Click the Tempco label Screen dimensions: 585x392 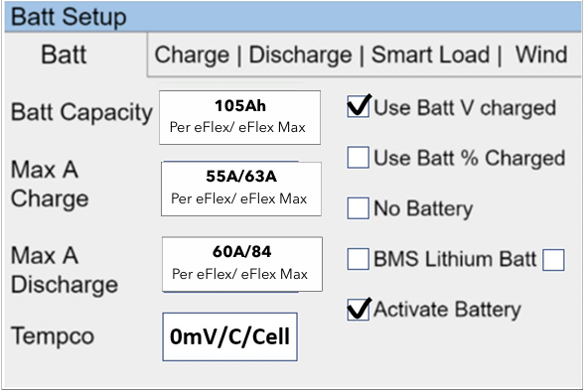53,335
